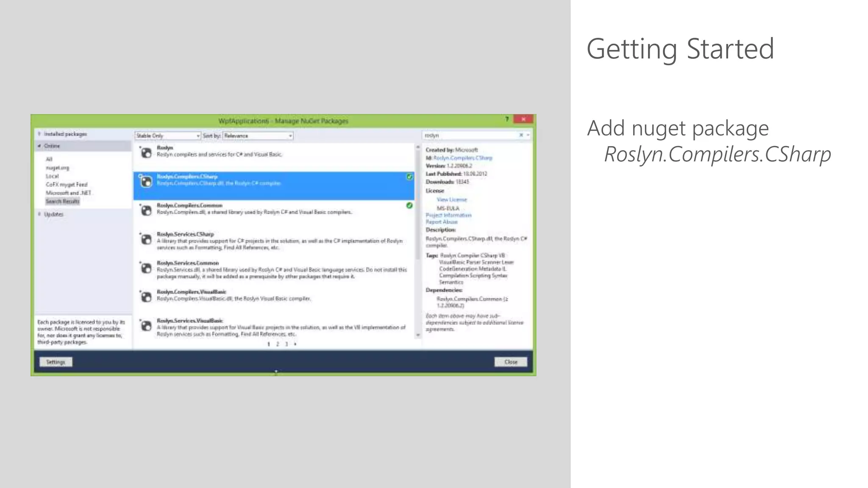Click the Downloads 18345 value

click(462, 182)
